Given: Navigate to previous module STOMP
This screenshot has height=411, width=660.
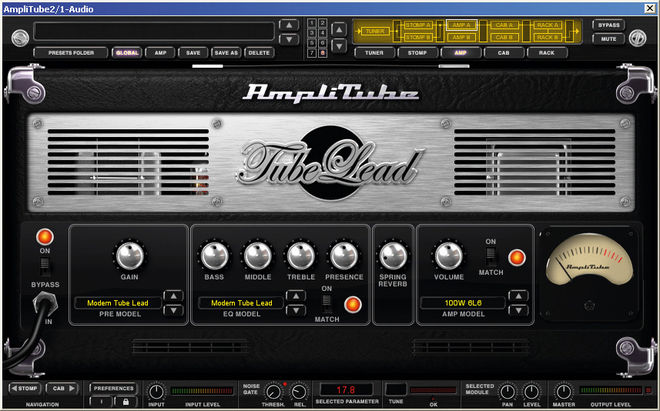Looking at the screenshot, I should pos(25,388).
